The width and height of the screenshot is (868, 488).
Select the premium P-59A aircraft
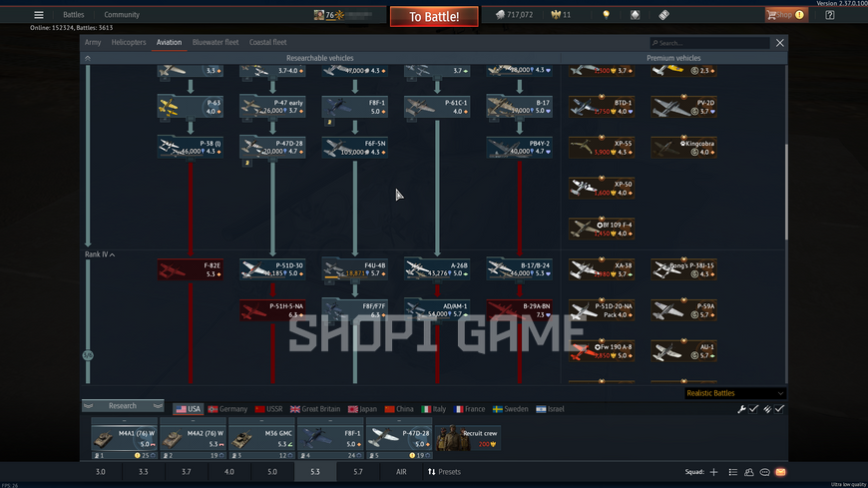[683, 310]
